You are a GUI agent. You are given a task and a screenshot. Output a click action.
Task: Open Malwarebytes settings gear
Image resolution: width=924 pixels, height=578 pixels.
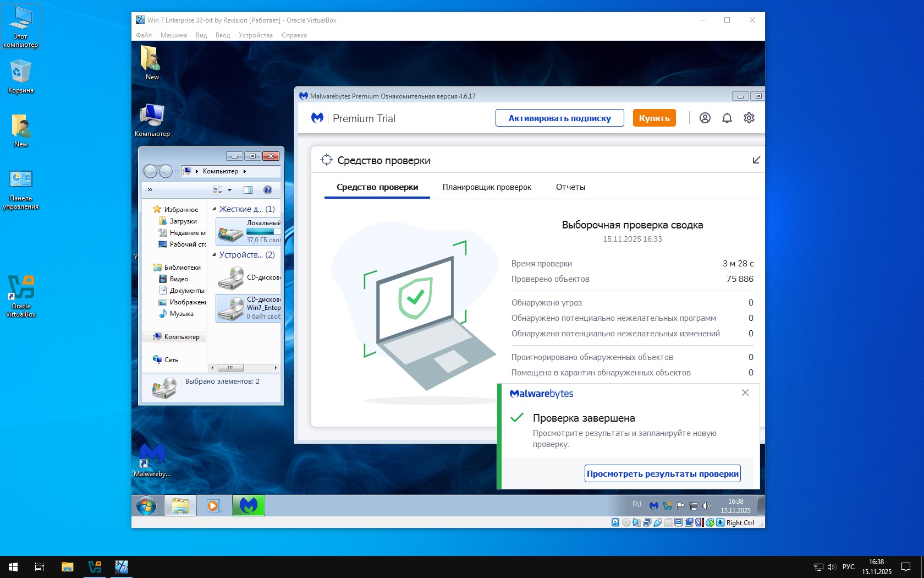[x=749, y=118]
